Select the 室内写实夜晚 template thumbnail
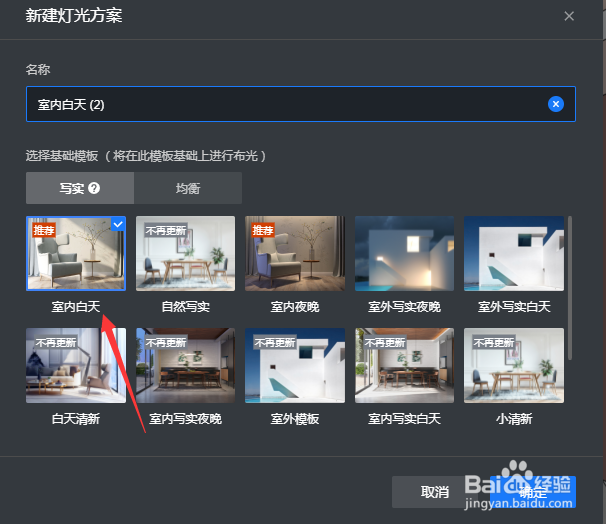Viewport: 606px width, 524px height. point(186,366)
